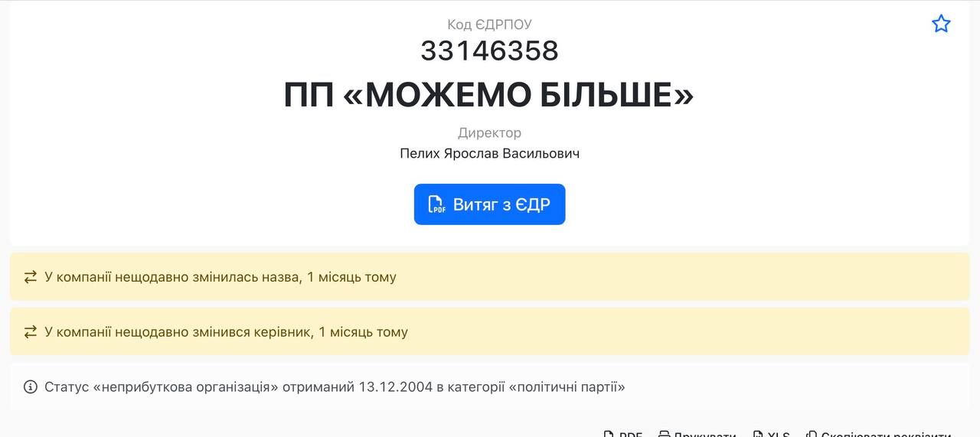Screen dimensions: 980x437
Task: Copy details with Скопіювати реквізити
Action: [886, 434]
